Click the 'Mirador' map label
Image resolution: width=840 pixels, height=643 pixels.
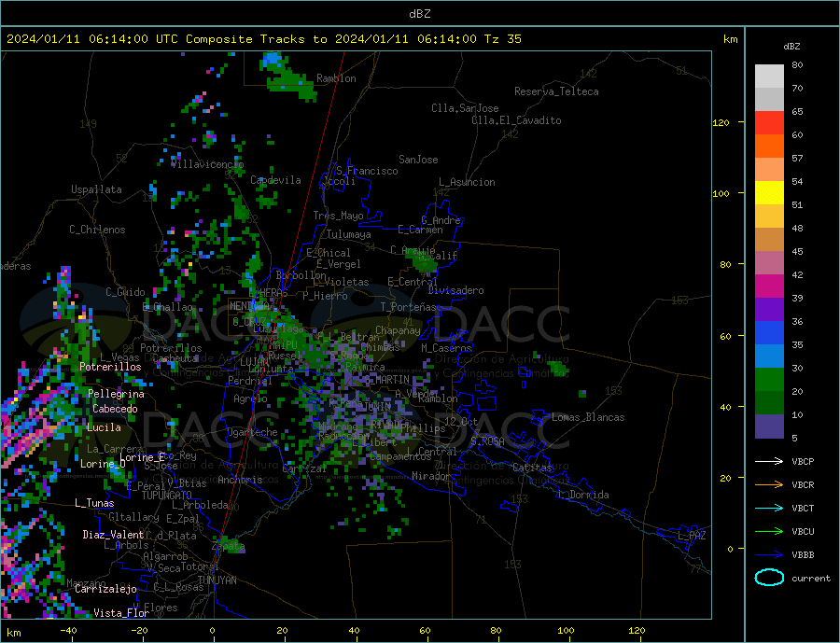pyautogui.click(x=431, y=476)
